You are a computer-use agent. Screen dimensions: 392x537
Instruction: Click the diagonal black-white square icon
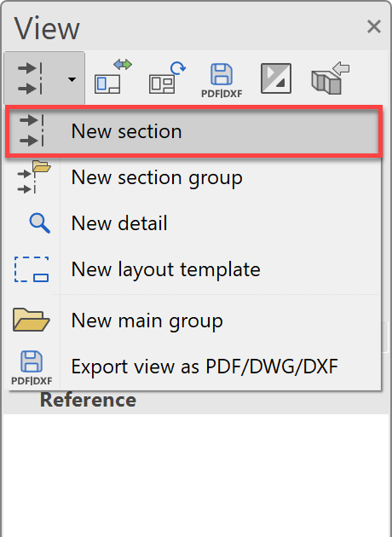tap(276, 78)
